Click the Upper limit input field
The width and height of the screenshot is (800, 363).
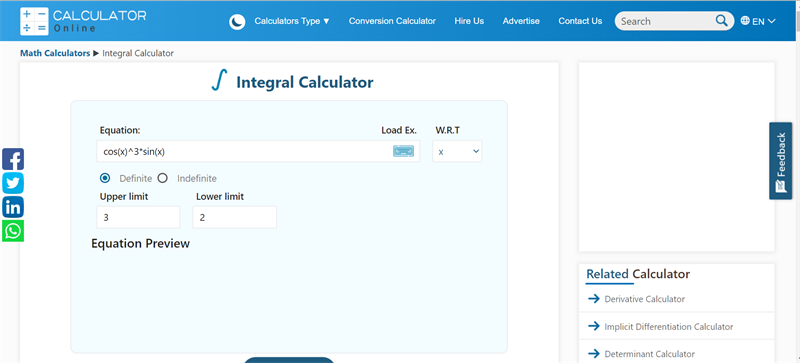click(x=138, y=217)
